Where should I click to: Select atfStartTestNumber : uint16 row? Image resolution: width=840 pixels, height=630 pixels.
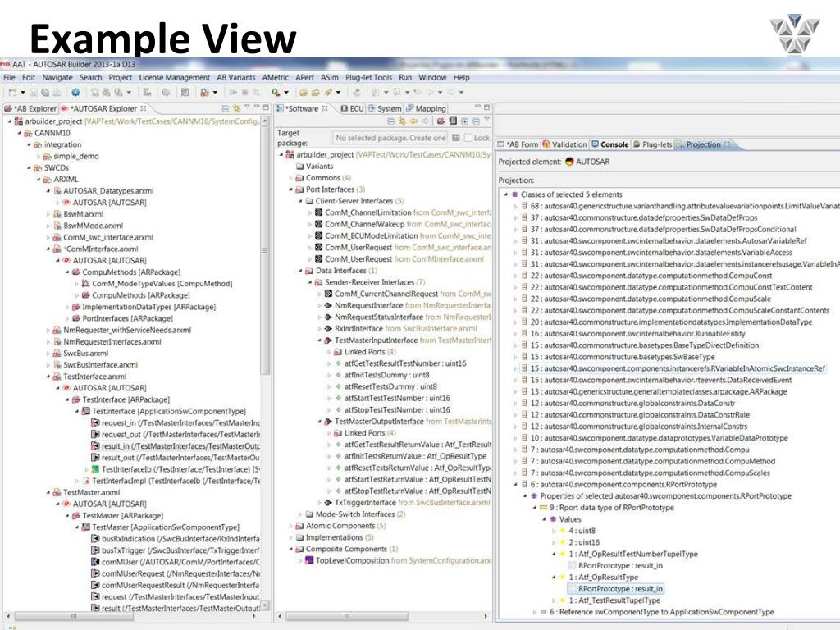coord(397,398)
